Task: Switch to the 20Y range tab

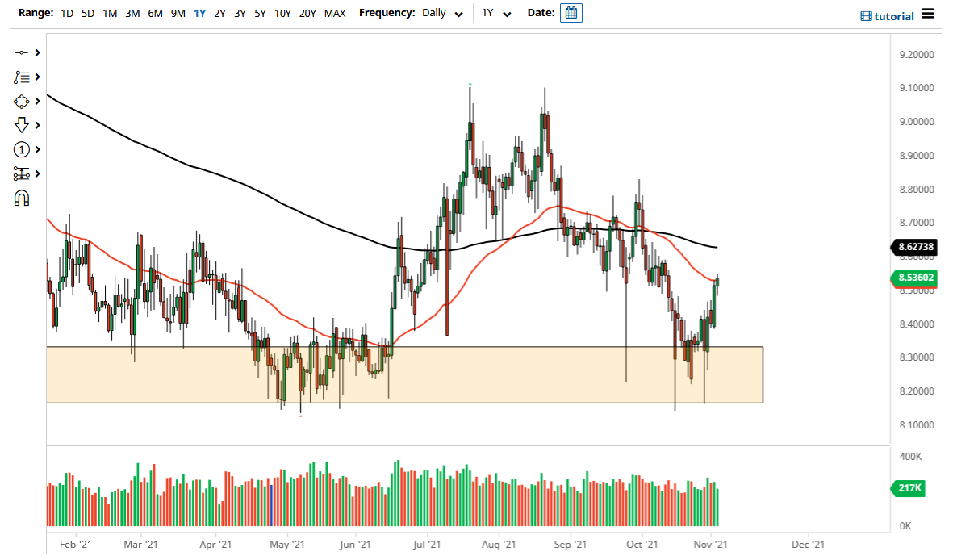Action: tap(307, 13)
